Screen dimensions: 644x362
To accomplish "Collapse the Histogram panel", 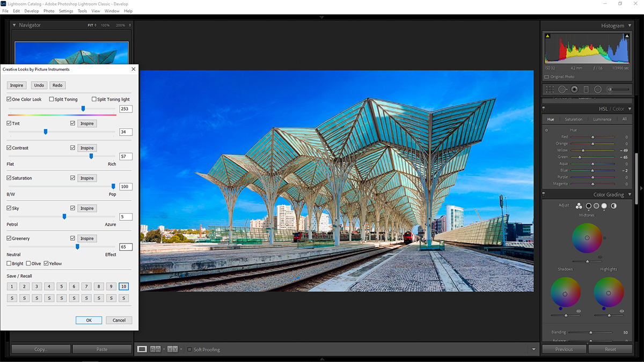I will 631,25.
